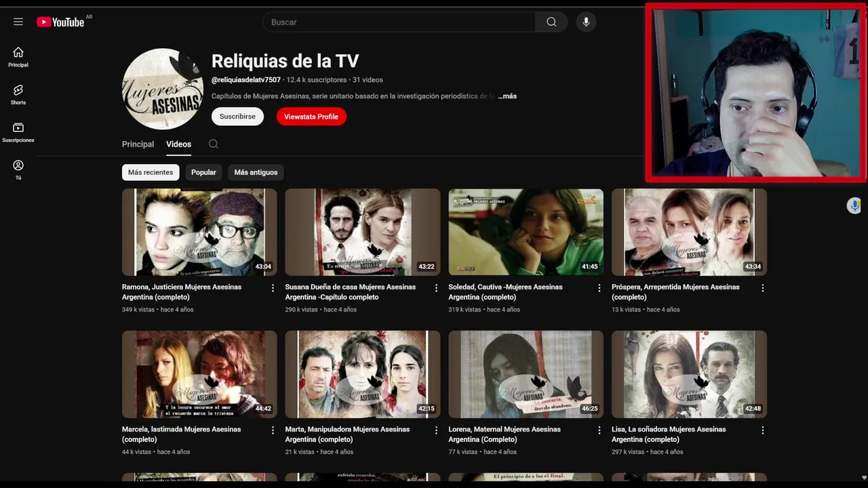Open Suscripciones in the sidebar
Screen dimensions: 868x488
tap(18, 133)
